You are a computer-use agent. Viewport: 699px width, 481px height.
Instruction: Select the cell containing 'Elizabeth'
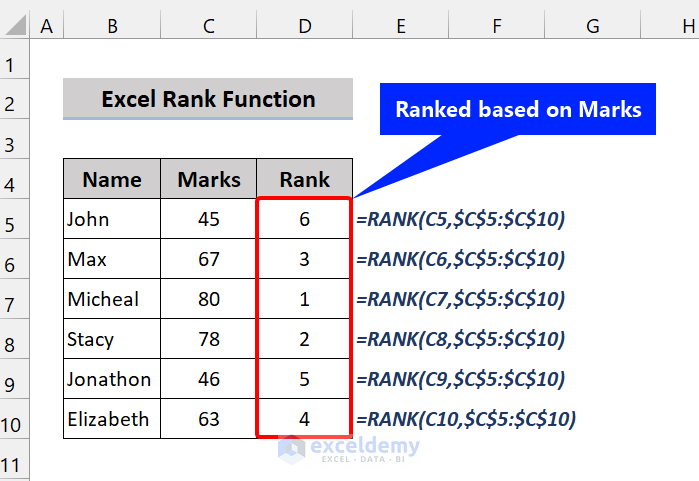pyautogui.click(x=112, y=419)
